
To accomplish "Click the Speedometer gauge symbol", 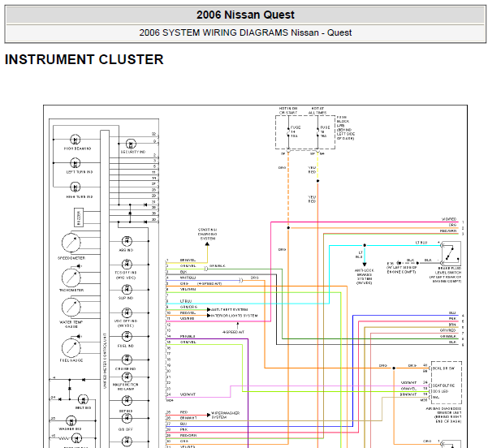I will click(71, 243).
